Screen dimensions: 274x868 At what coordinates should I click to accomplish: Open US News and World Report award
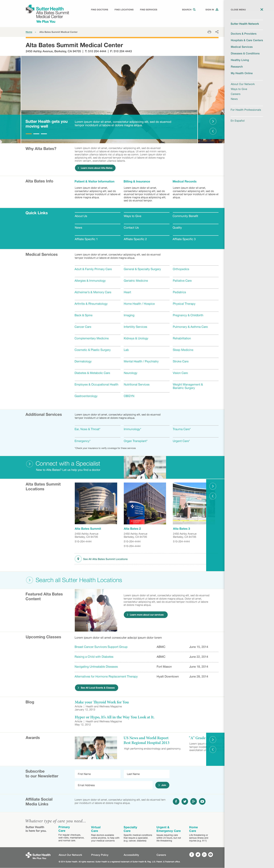click(x=146, y=740)
